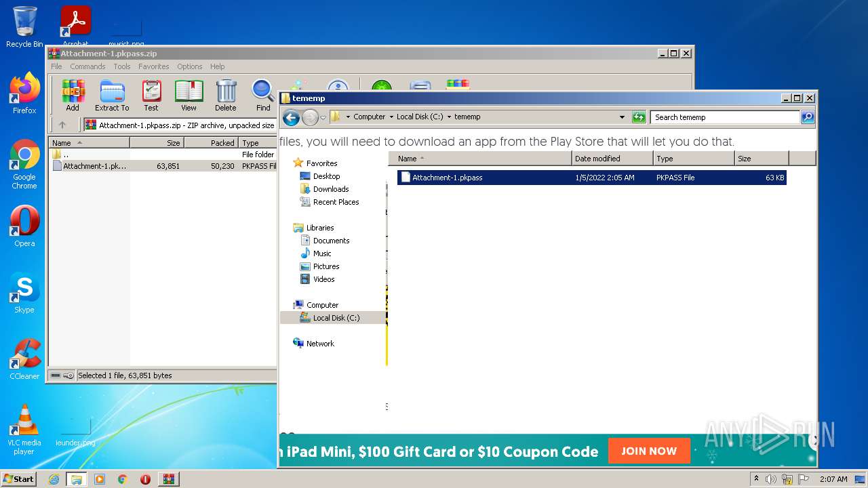The width and height of the screenshot is (868, 488).
Task: Click Internet Explorer icon in taskbar
Action: (54, 479)
